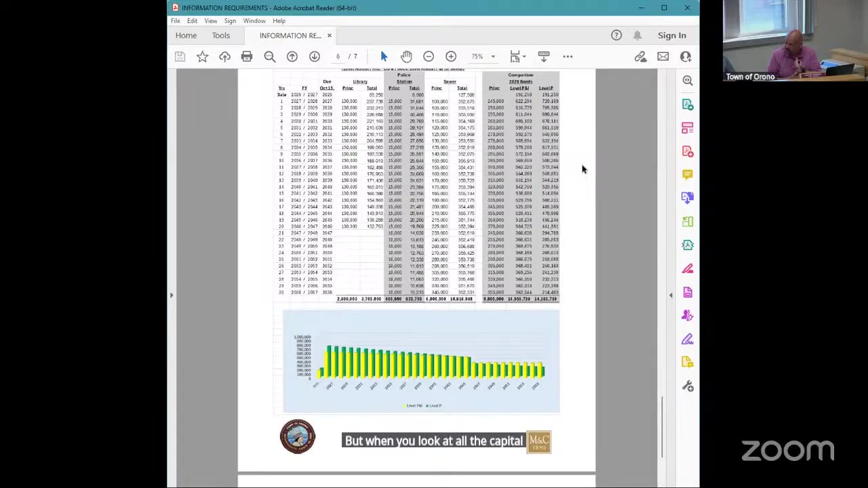
Task: Expand the left navigation pane arrow
Action: (x=172, y=295)
